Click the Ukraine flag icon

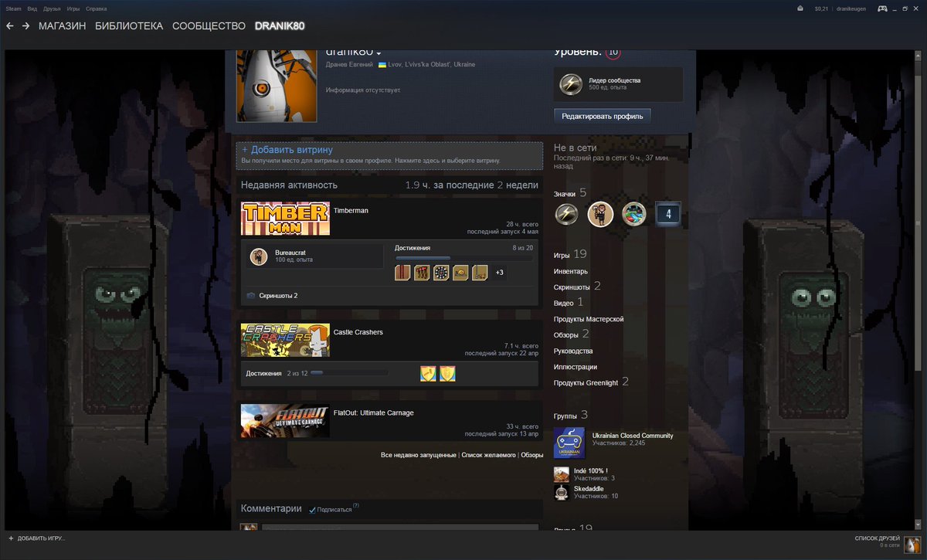click(382, 64)
